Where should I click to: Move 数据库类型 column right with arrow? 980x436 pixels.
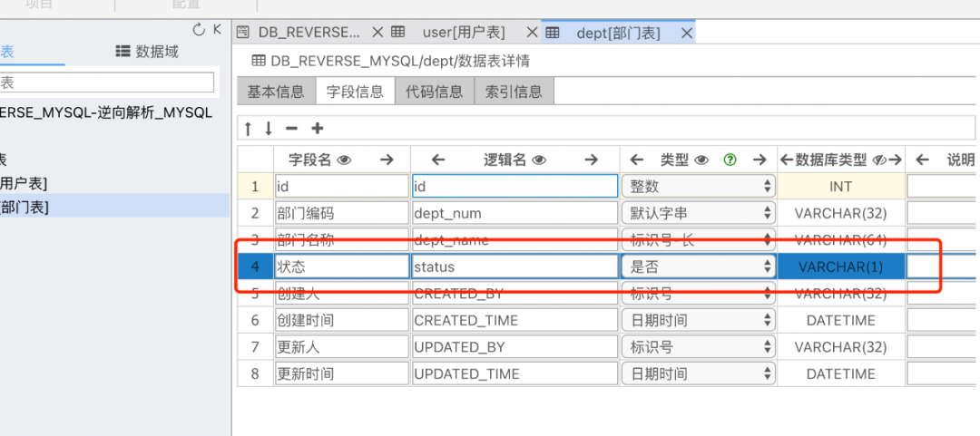pyautogui.click(x=896, y=160)
